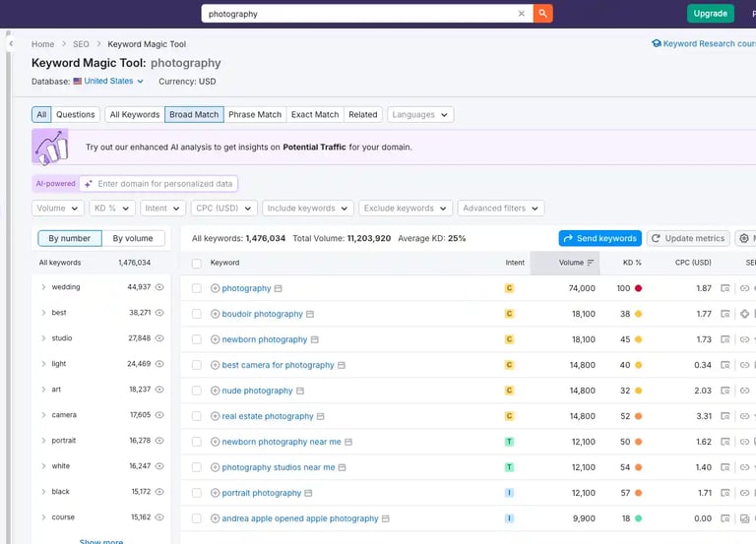Go to SEO breadcrumb
756x544 pixels.
point(81,44)
